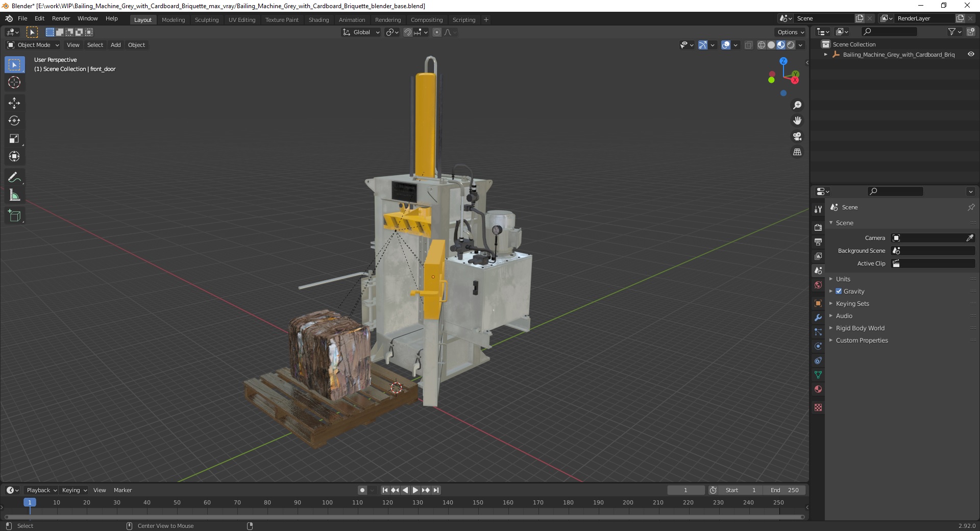The width and height of the screenshot is (980, 531).
Task: Select the Measure tool
Action: (14, 196)
